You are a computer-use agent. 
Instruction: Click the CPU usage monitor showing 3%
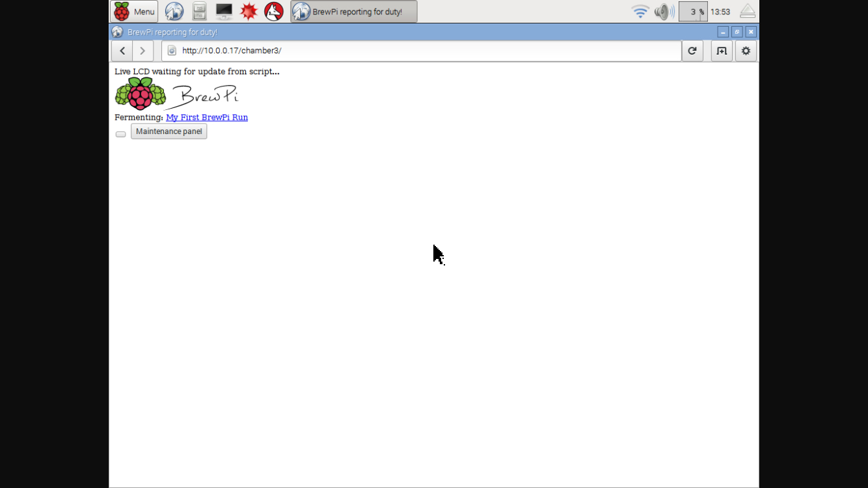coord(693,12)
